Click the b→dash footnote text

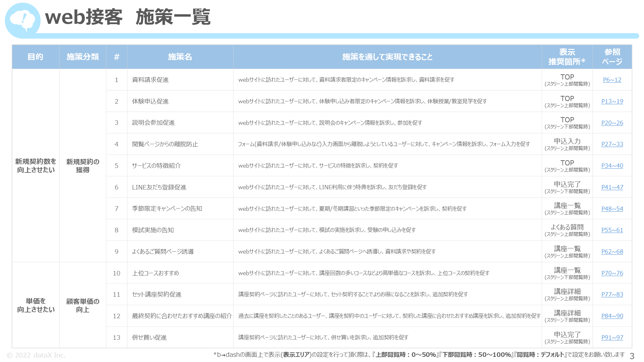tap(419, 355)
